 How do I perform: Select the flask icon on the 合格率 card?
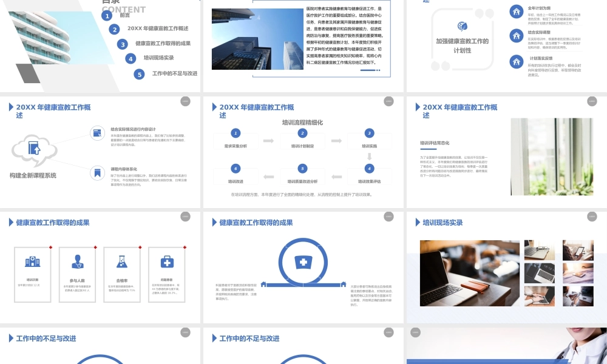pos(121,261)
